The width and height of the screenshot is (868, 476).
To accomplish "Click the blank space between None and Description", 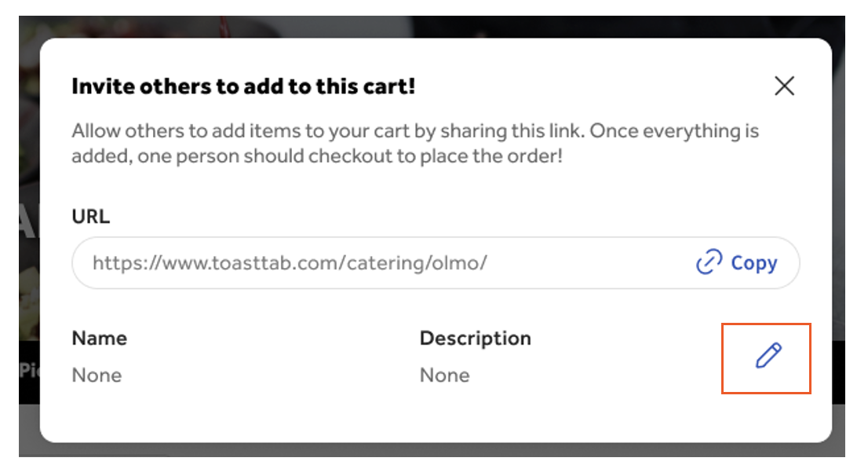I will [267, 375].
